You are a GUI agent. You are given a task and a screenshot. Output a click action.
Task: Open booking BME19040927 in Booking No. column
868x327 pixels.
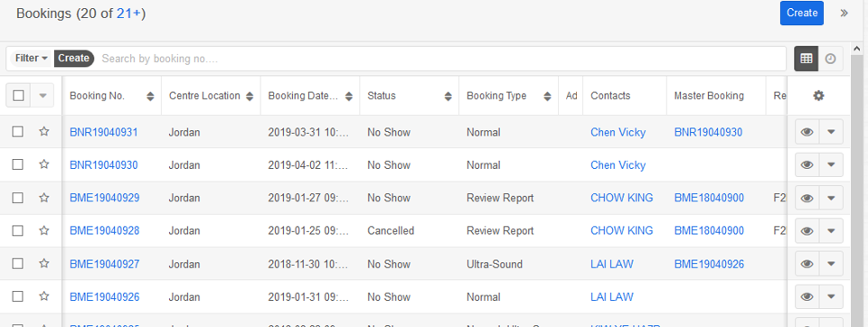pos(105,264)
